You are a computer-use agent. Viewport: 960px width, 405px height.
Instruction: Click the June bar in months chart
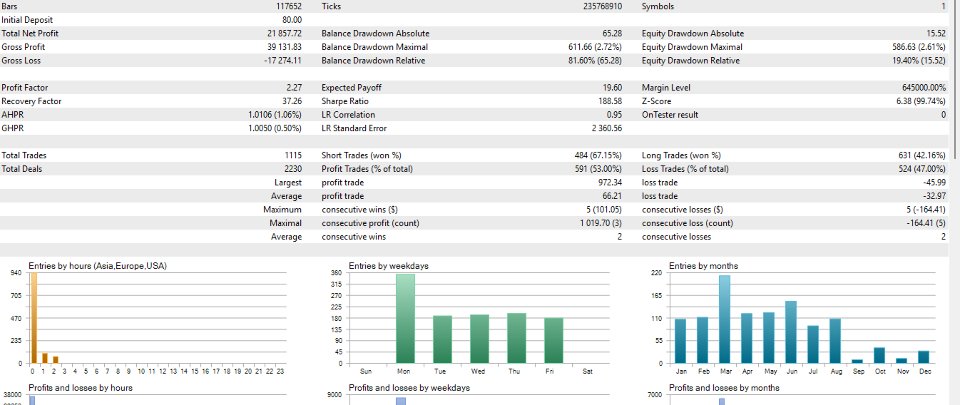tap(790, 332)
